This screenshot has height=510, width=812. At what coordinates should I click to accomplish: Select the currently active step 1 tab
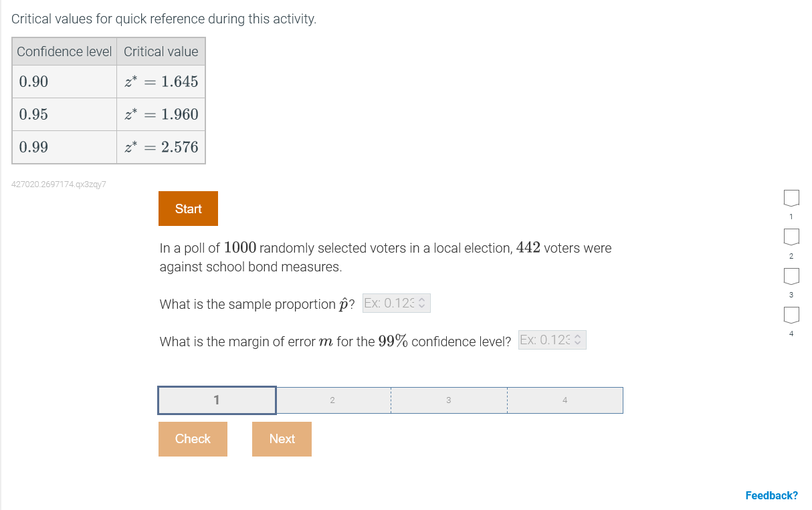point(216,400)
